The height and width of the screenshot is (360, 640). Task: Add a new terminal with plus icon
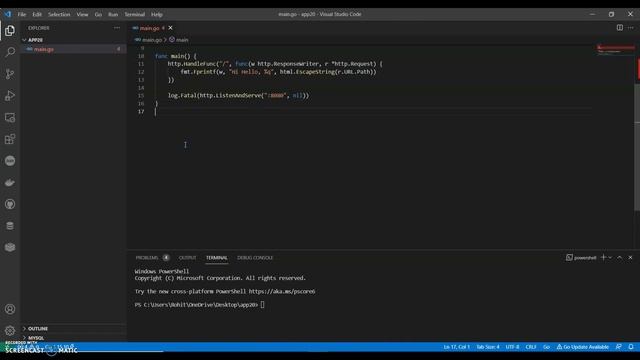coord(603,258)
